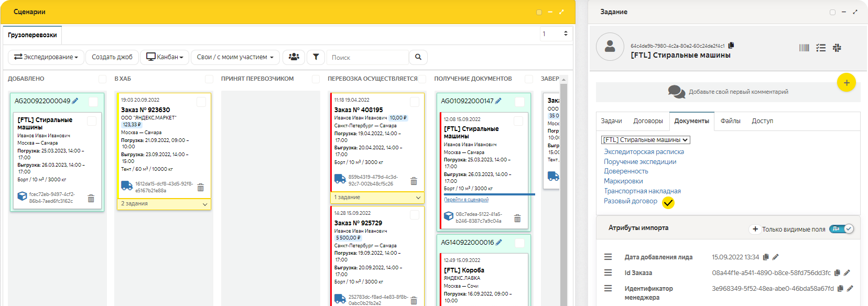Image resolution: width=868 pixels, height=306 pixels.
Task: Select checkbox on order № 408195 card
Action: [x=414, y=102]
